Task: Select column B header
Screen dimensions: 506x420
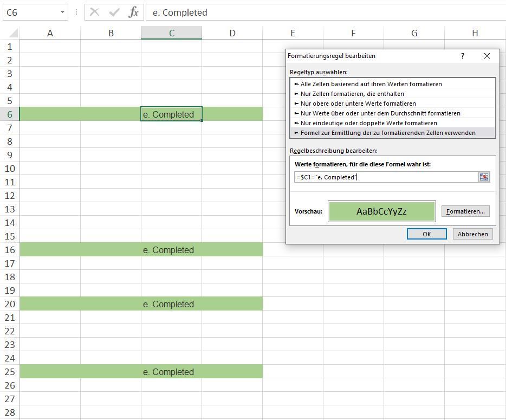Action: click(x=111, y=33)
